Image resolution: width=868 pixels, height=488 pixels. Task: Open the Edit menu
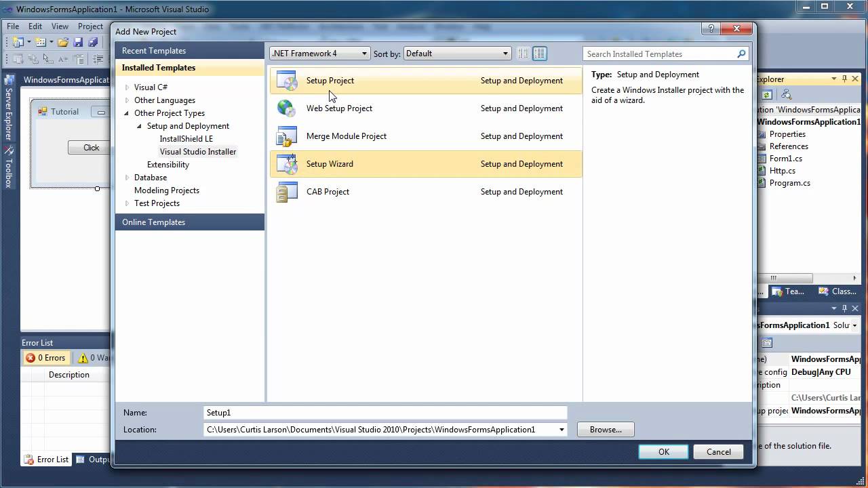coord(35,26)
